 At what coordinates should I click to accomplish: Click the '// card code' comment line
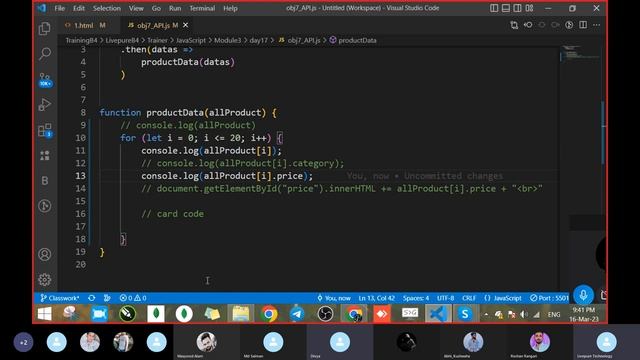click(172, 213)
